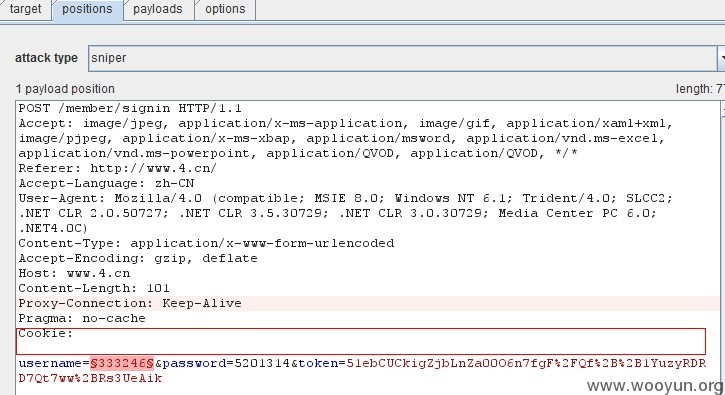The width and height of the screenshot is (725, 395).
Task: Switch to the target tab
Action: coord(25,9)
